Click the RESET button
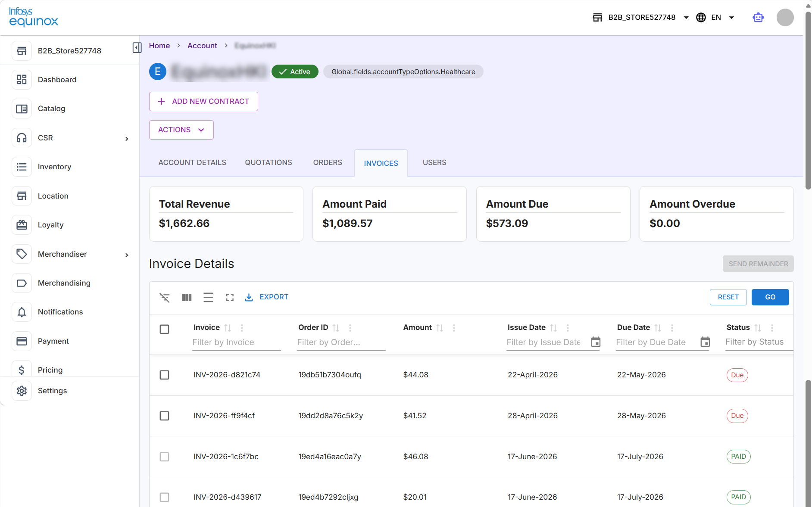This screenshot has height=507, width=812. pyautogui.click(x=728, y=297)
